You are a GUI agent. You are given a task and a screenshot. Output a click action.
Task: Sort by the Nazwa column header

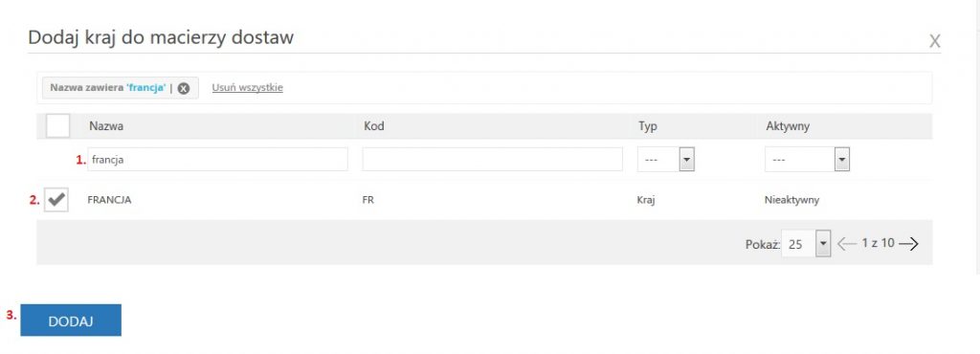point(106,126)
